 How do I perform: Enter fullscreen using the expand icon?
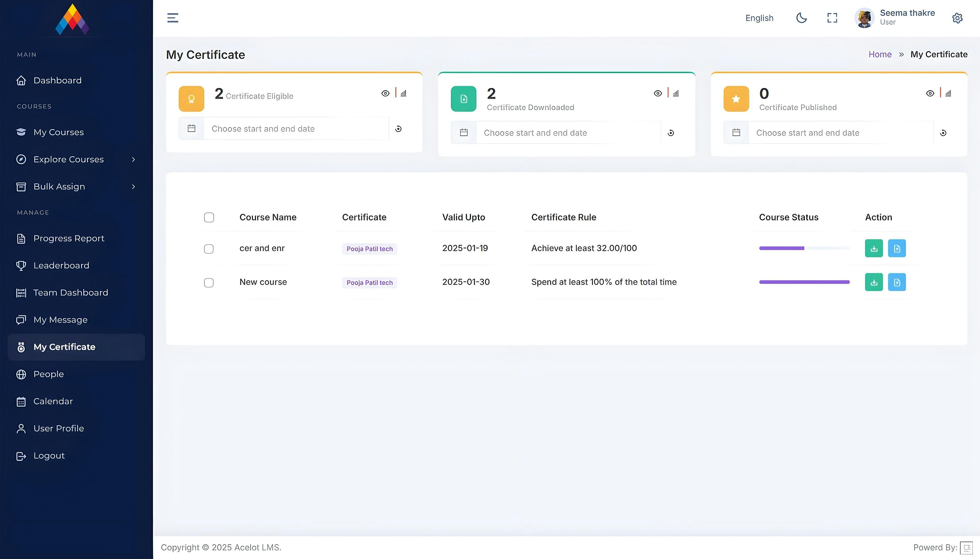click(832, 18)
